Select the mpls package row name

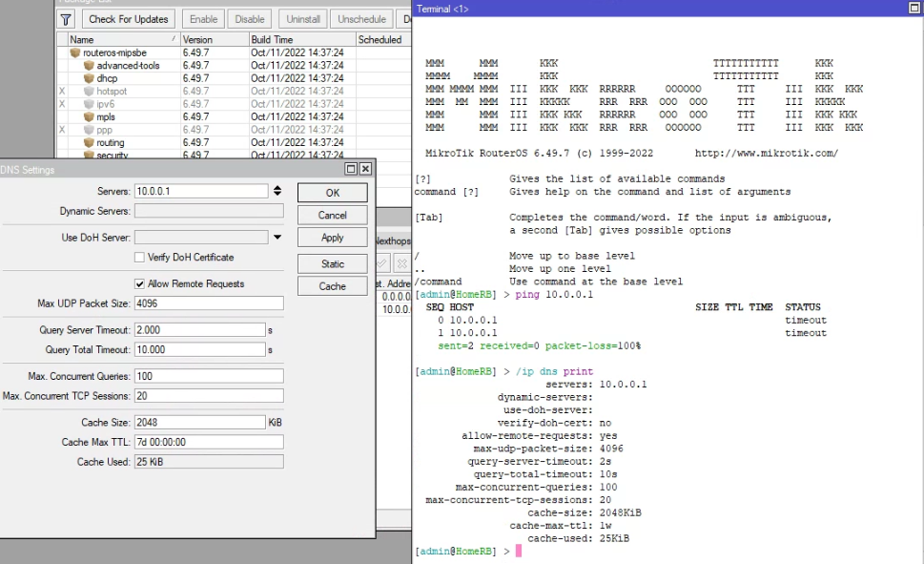(106, 116)
